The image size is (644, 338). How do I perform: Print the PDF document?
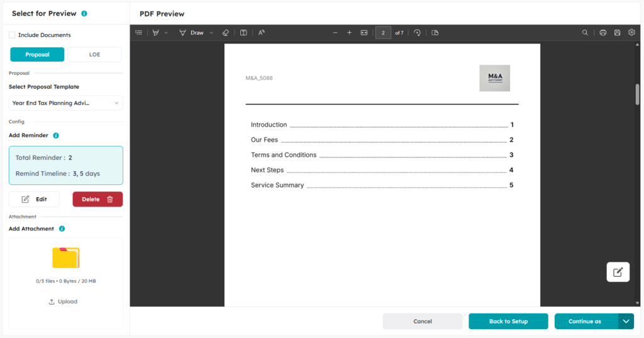coord(603,33)
